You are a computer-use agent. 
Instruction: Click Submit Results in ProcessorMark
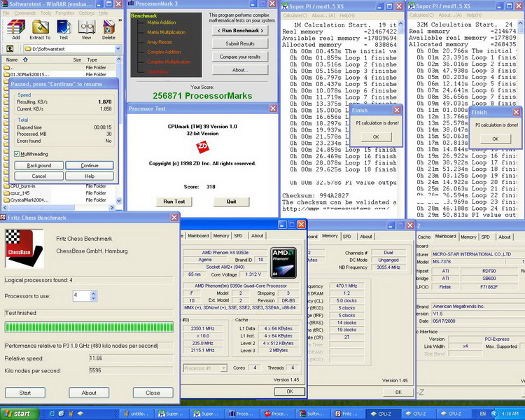coord(240,43)
